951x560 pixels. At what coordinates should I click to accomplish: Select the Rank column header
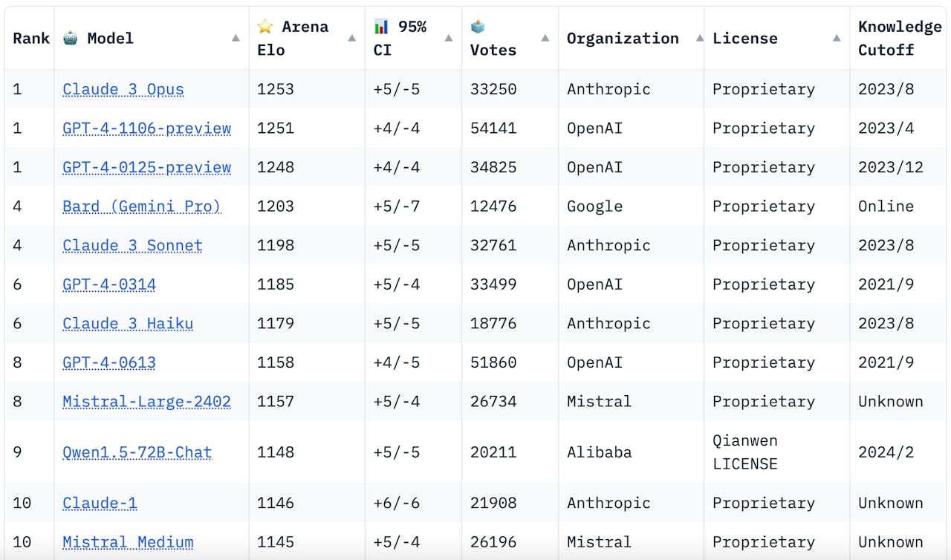point(31,38)
